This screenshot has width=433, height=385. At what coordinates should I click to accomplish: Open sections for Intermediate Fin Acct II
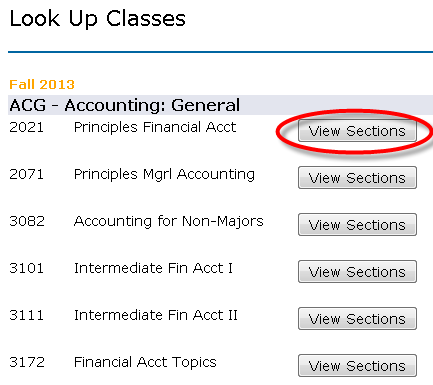pyautogui.click(x=357, y=319)
